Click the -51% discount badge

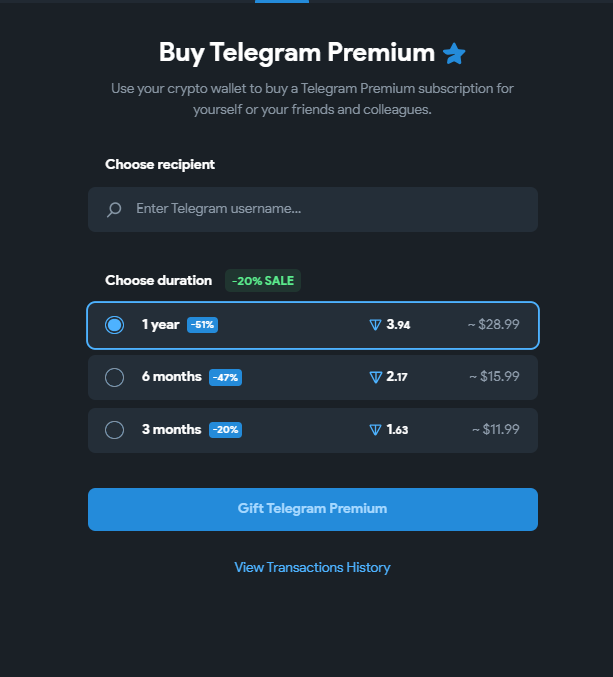[202, 325]
